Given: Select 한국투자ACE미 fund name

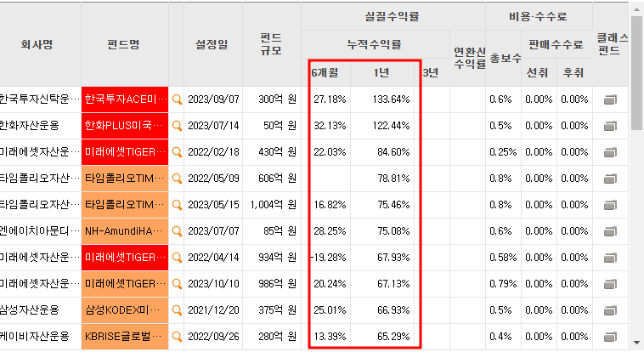Looking at the screenshot, I should click(125, 99).
